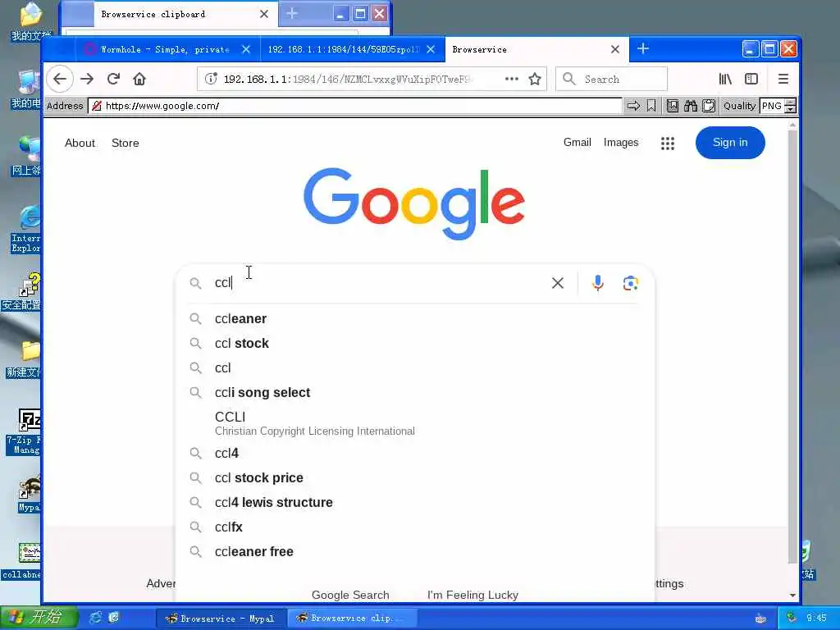Open the home page via house icon
The height and width of the screenshot is (630, 840).
(x=139, y=80)
